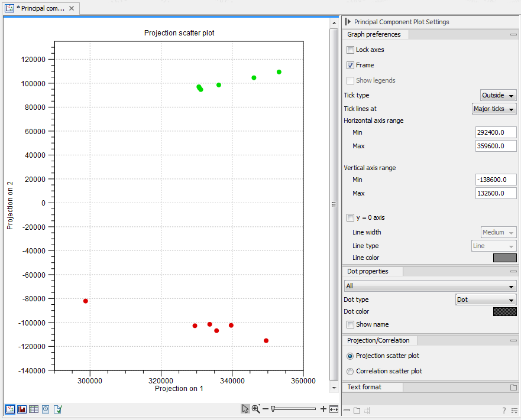Image resolution: width=521 pixels, height=420 pixels.
Task: Select the zoom magnifier tool
Action: [255, 408]
